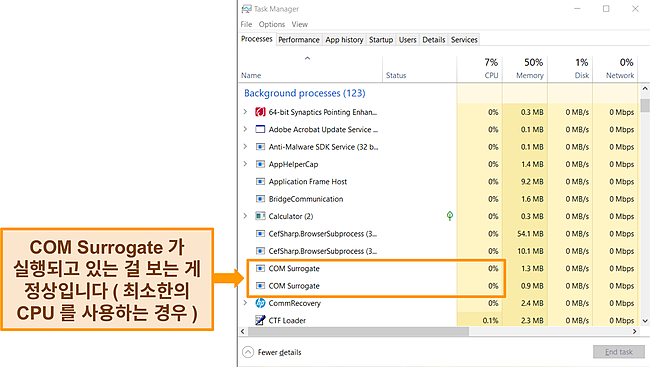Sort by the Memory column header
This screenshot has height=367, width=650.
click(525, 69)
